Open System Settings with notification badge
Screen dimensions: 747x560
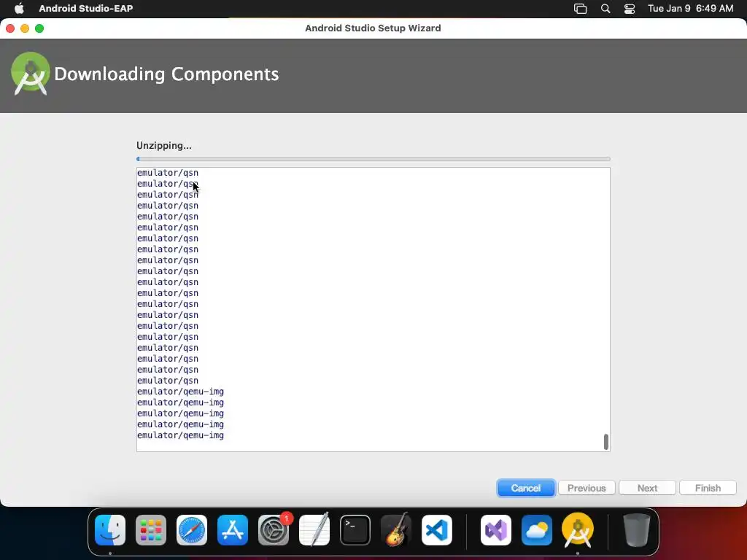[274, 530]
